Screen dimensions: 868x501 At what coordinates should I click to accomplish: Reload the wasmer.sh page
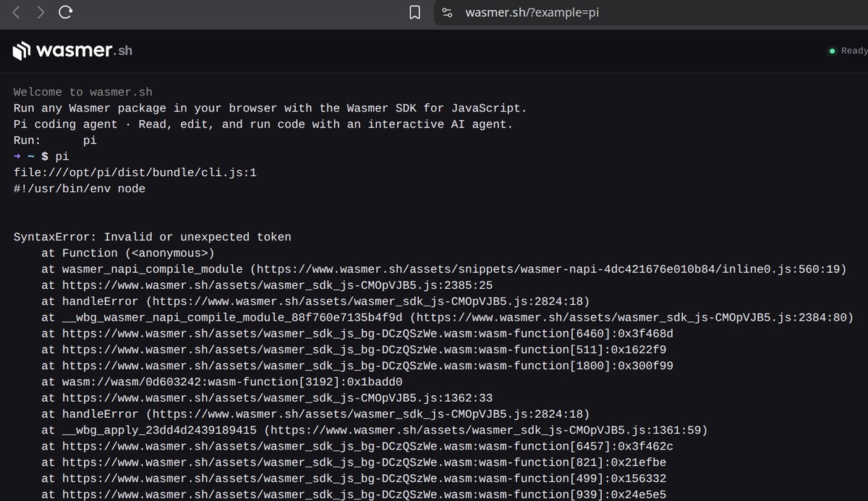click(x=65, y=12)
